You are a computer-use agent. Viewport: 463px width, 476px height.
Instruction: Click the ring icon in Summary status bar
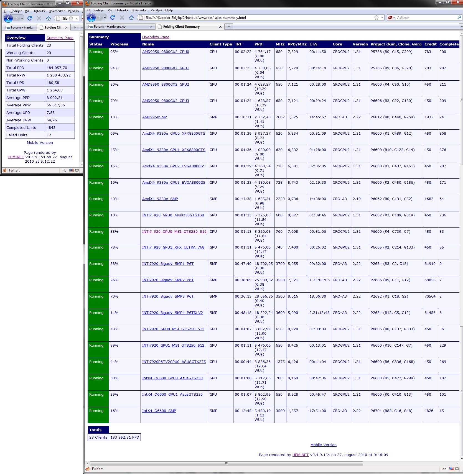[457, 469]
